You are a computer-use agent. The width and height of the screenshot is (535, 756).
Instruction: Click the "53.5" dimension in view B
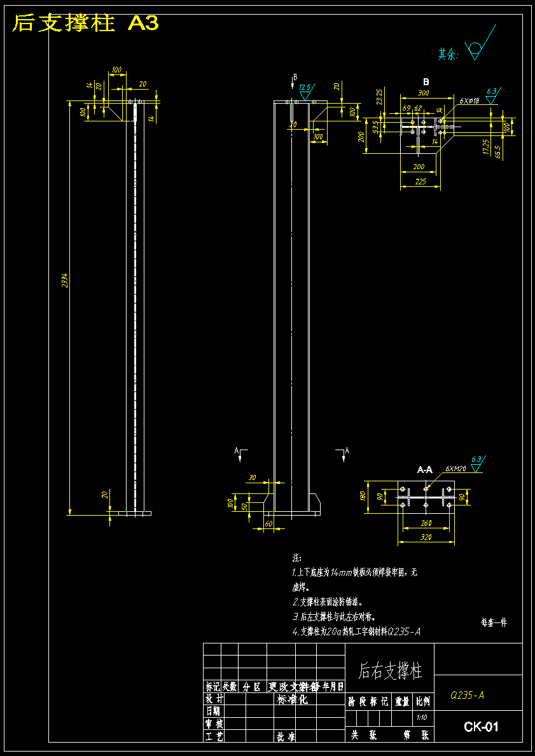coord(375,127)
